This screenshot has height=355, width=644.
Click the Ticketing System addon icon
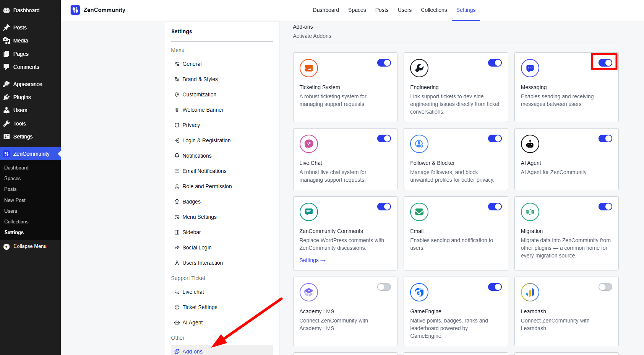309,68
